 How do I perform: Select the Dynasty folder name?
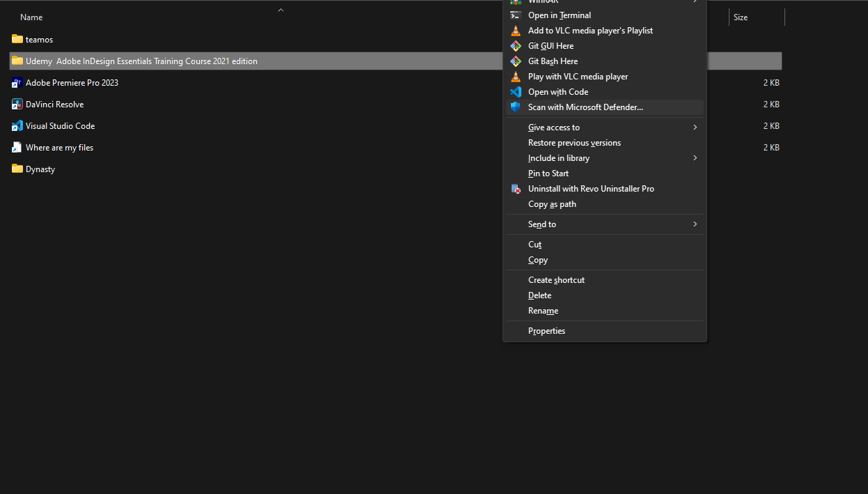point(40,169)
